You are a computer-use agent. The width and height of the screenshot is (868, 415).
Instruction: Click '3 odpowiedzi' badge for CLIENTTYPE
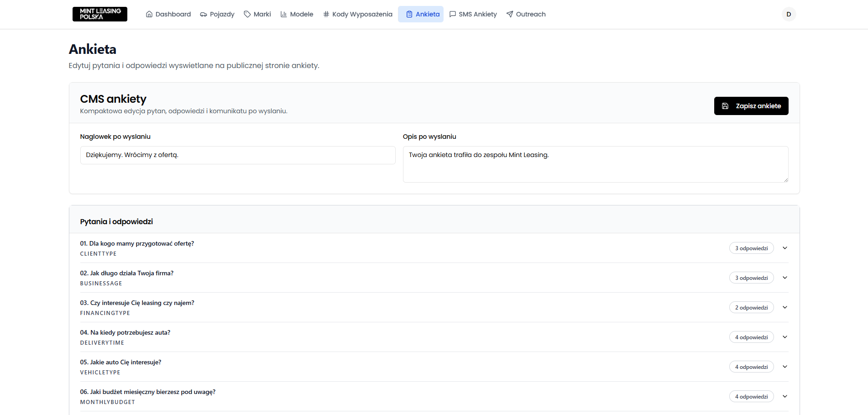coord(751,248)
